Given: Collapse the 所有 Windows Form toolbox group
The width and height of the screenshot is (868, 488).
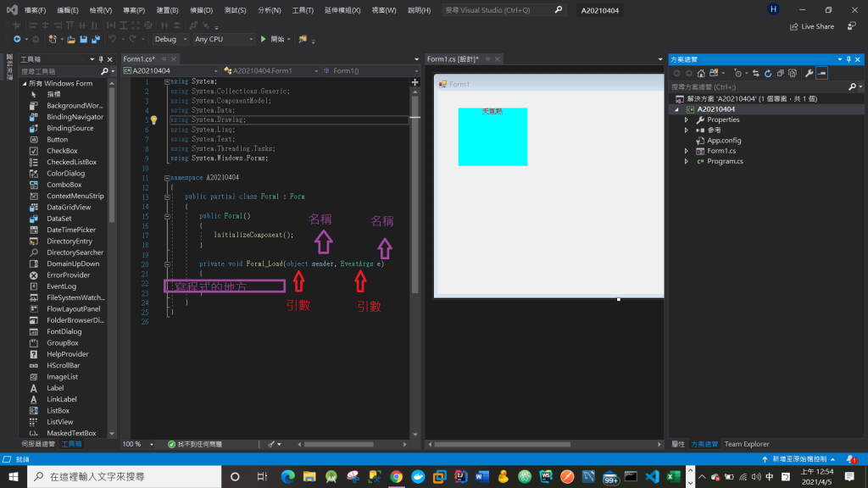Looking at the screenshot, I should [x=25, y=84].
